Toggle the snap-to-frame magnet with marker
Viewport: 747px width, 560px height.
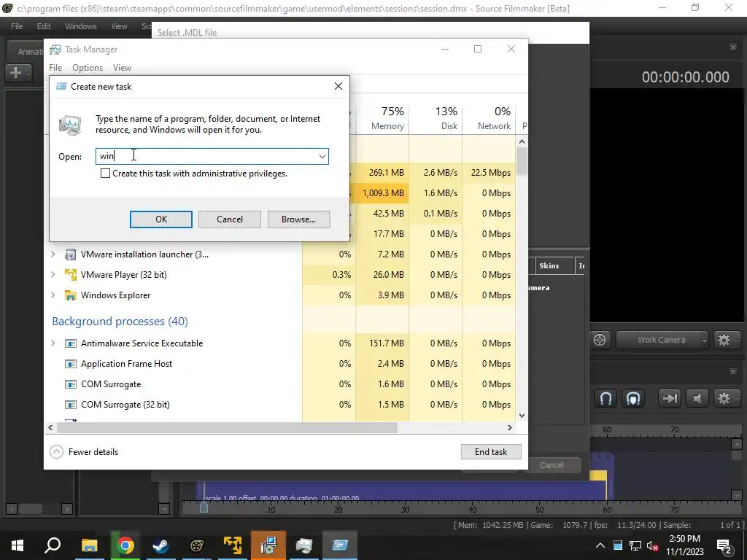click(632, 398)
